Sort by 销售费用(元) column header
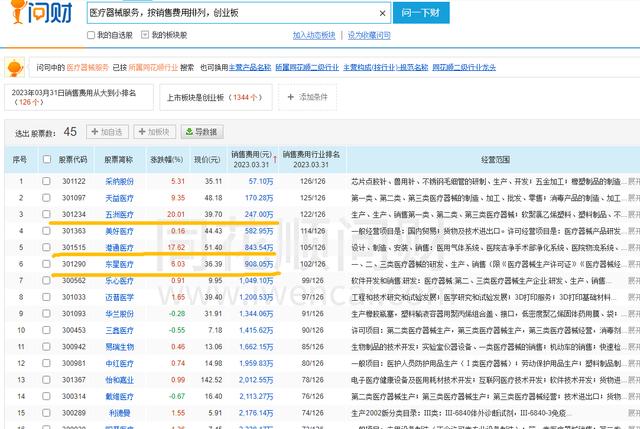Viewport: 640px width, 429px height. (251, 159)
